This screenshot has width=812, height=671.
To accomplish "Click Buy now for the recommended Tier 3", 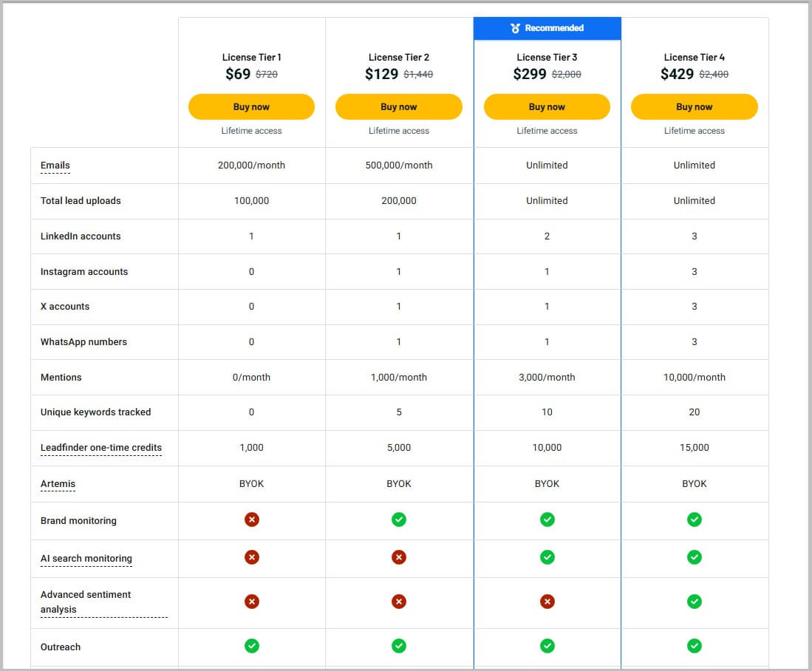I will tap(547, 106).
